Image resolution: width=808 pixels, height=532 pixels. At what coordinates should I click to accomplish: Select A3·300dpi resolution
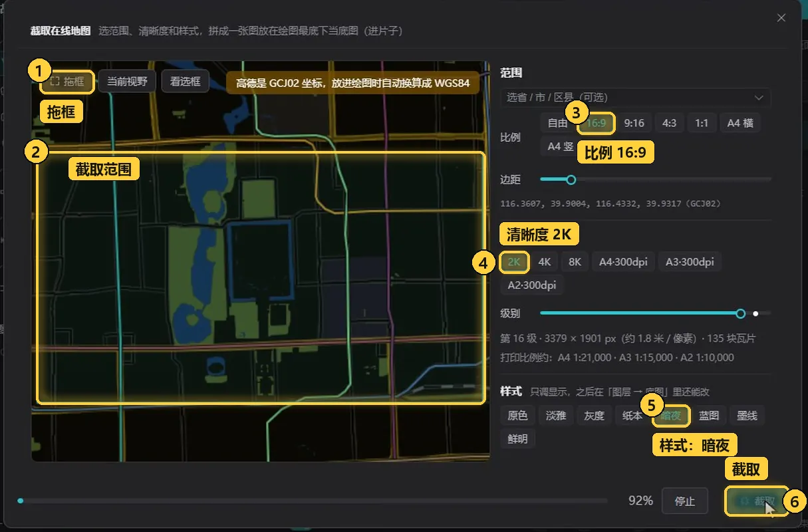click(x=690, y=262)
